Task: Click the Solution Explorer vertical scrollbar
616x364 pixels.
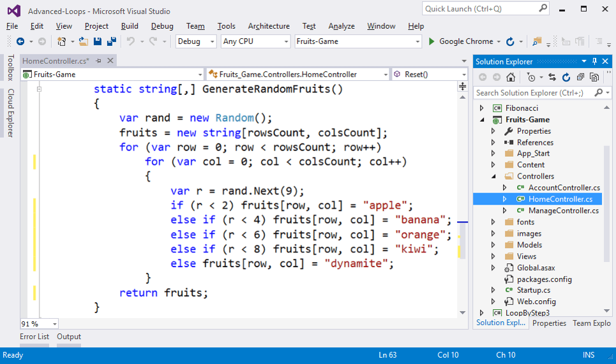Action: tap(606, 204)
